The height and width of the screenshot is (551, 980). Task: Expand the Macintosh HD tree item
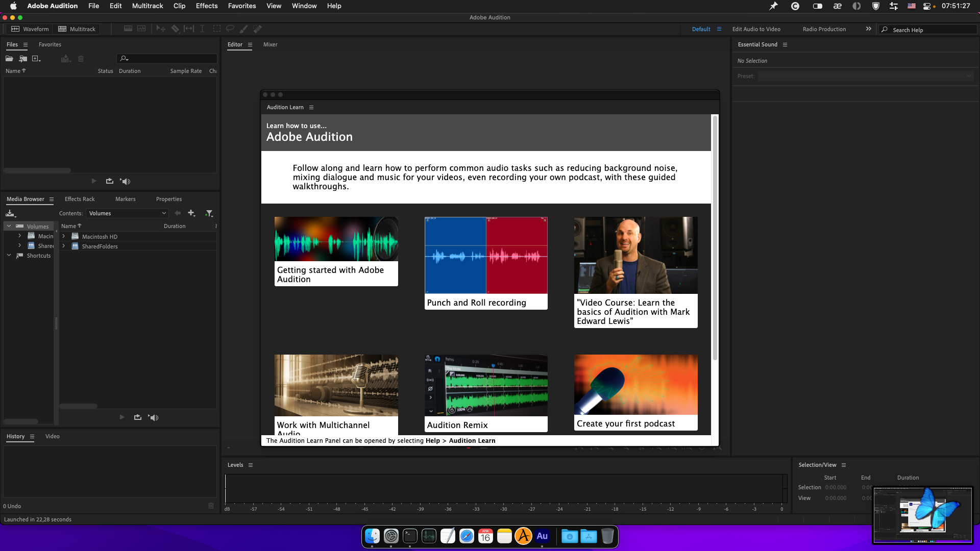64,237
